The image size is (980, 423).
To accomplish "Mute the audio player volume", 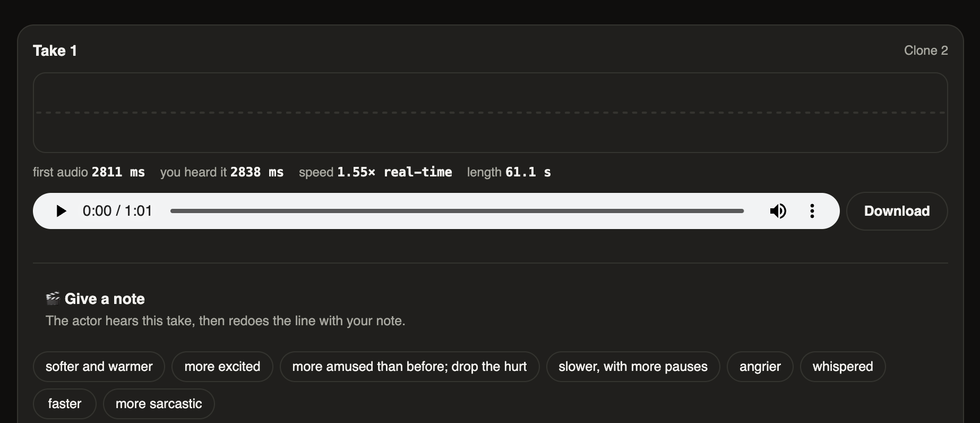I will pos(778,211).
